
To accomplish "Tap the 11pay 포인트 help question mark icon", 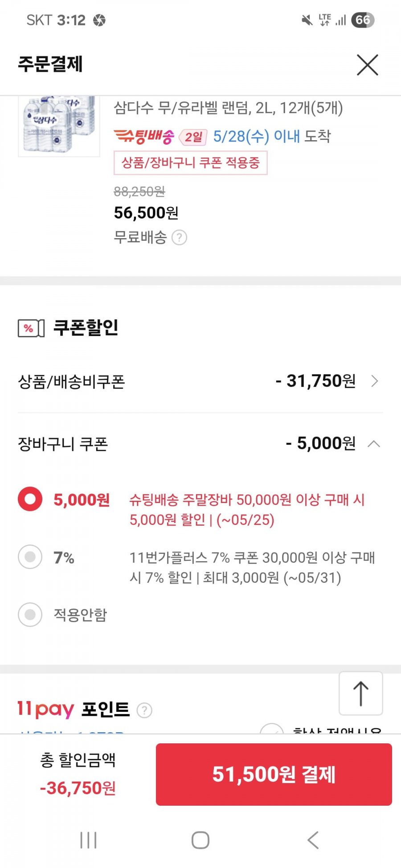I will pos(144,710).
